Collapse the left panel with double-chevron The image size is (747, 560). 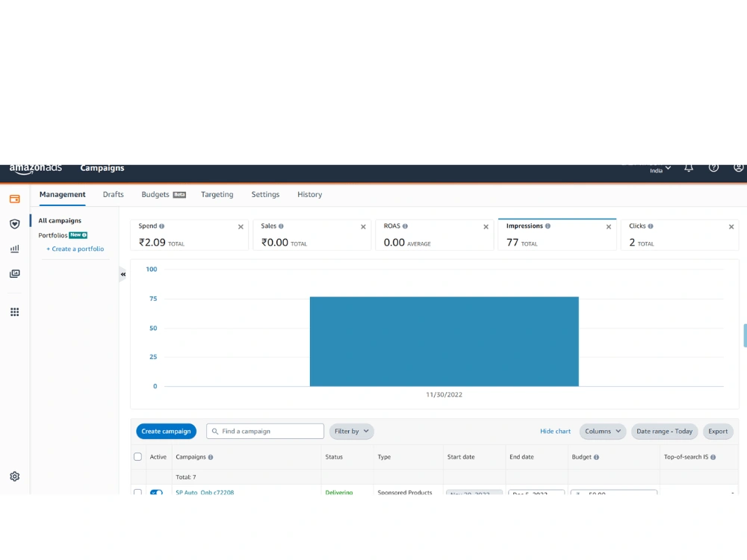coord(123,274)
